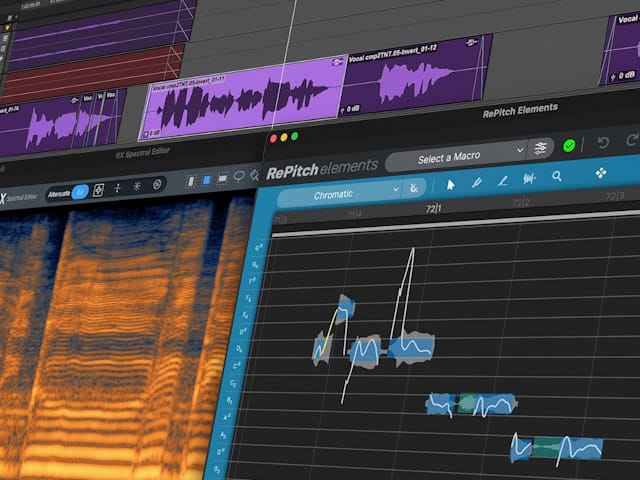Image resolution: width=640 pixels, height=480 pixels.
Task: Click the G4 key on piano ruler
Action: point(256,265)
